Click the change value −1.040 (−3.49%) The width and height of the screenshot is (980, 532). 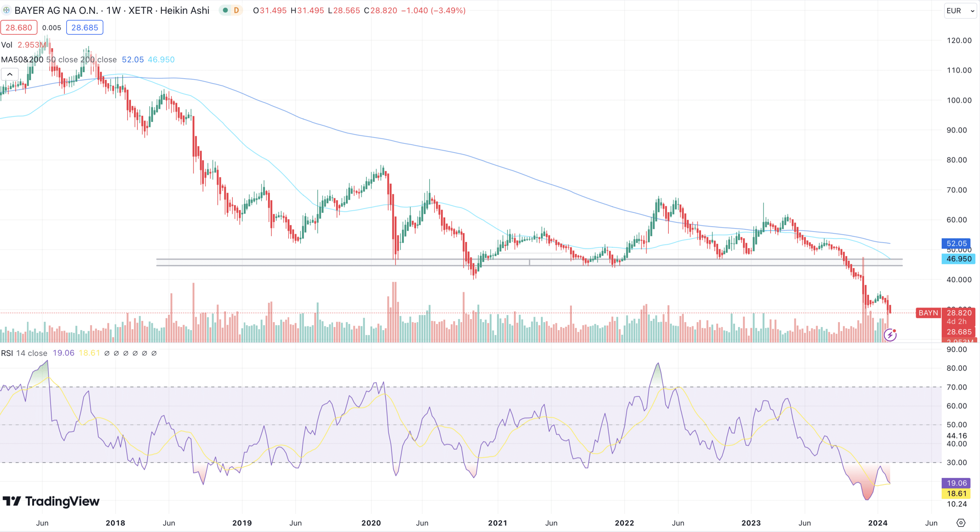click(x=433, y=10)
